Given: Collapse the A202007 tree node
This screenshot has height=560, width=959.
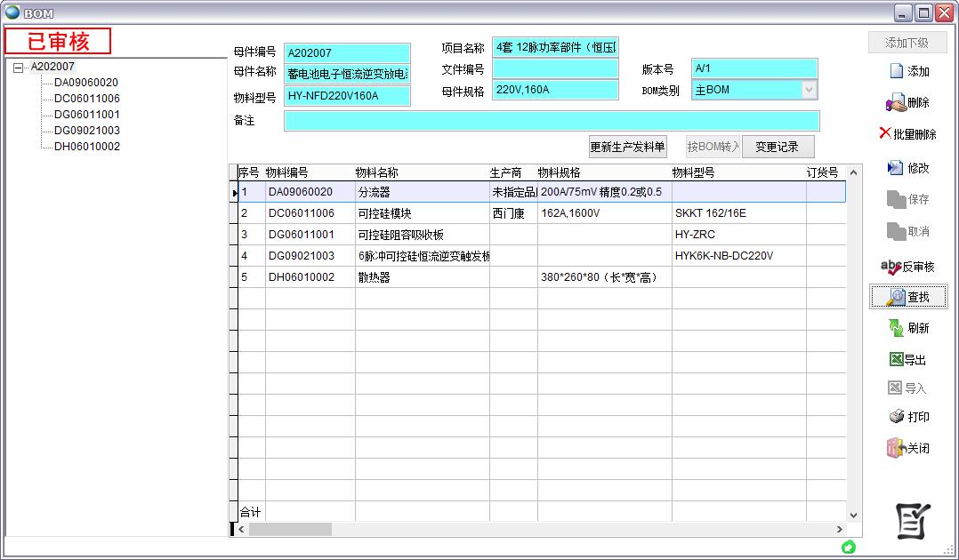Looking at the screenshot, I should (19, 67).
